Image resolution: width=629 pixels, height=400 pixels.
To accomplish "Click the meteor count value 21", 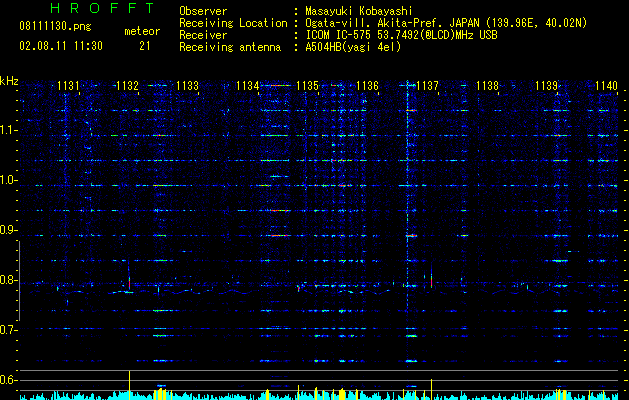I will tap(145, 46).
